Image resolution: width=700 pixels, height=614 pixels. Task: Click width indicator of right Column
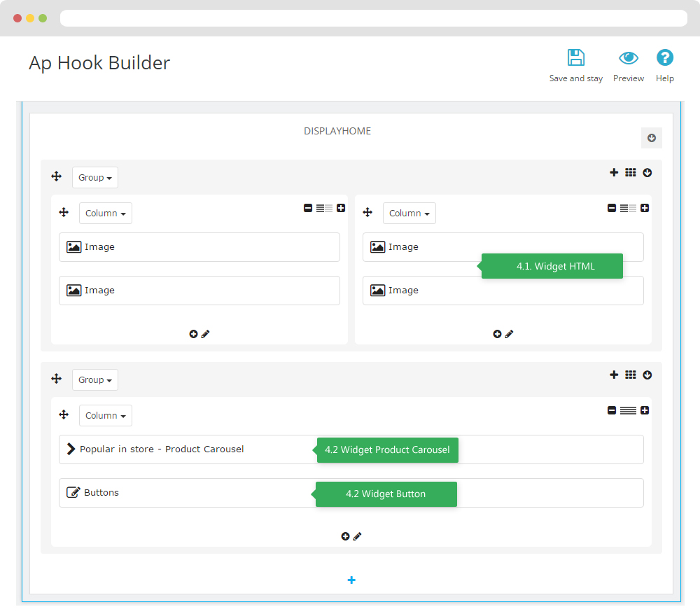point(628,208)
